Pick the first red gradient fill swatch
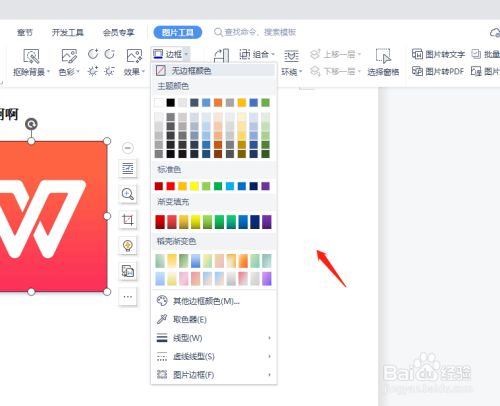This screenshot has height=406, width=500. (x=160, y=222)
